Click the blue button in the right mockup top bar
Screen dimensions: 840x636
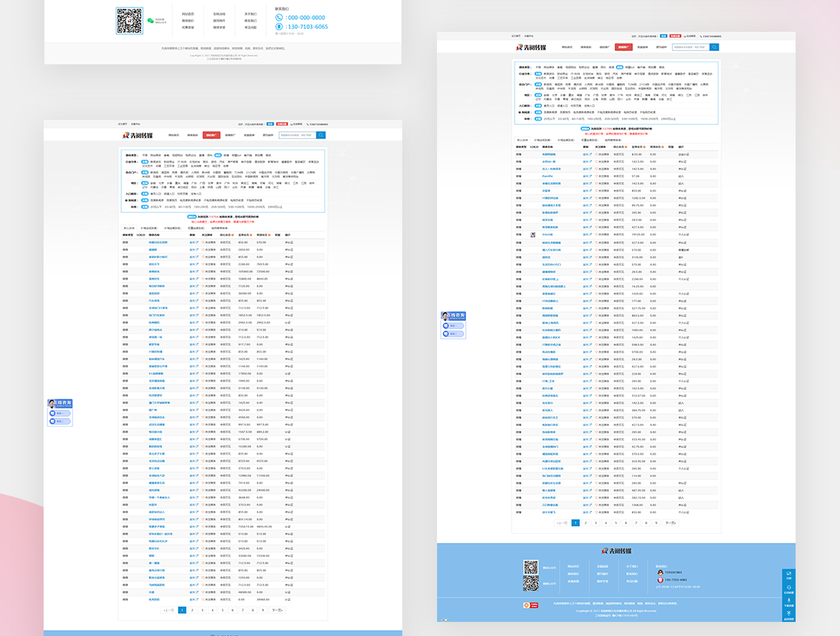663,36
